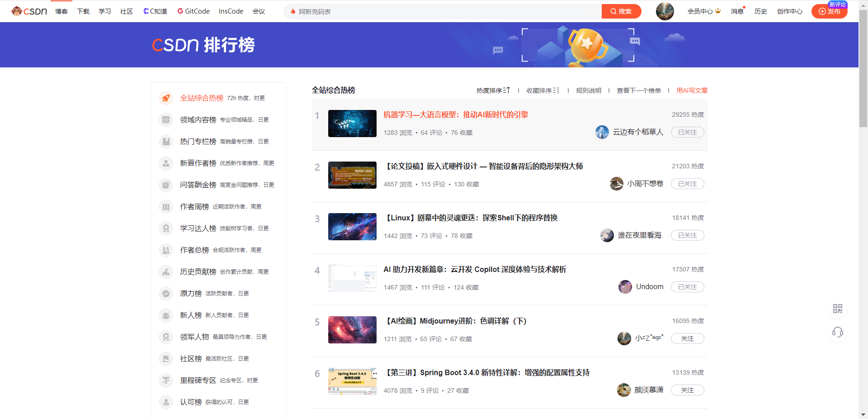The height and width of the screenshot is (419, 868).
Task: Open thumbnail of the Midjourney article
Action: 352,330
